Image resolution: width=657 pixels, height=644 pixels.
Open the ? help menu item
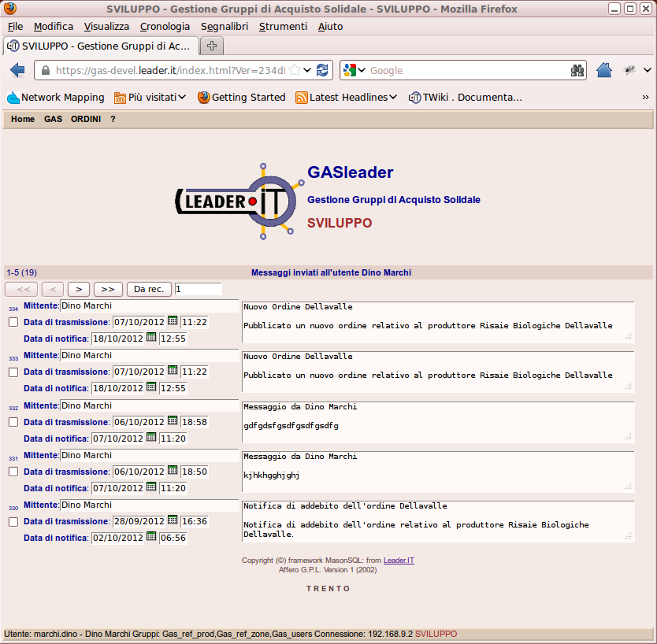click(x=113, y=119)
